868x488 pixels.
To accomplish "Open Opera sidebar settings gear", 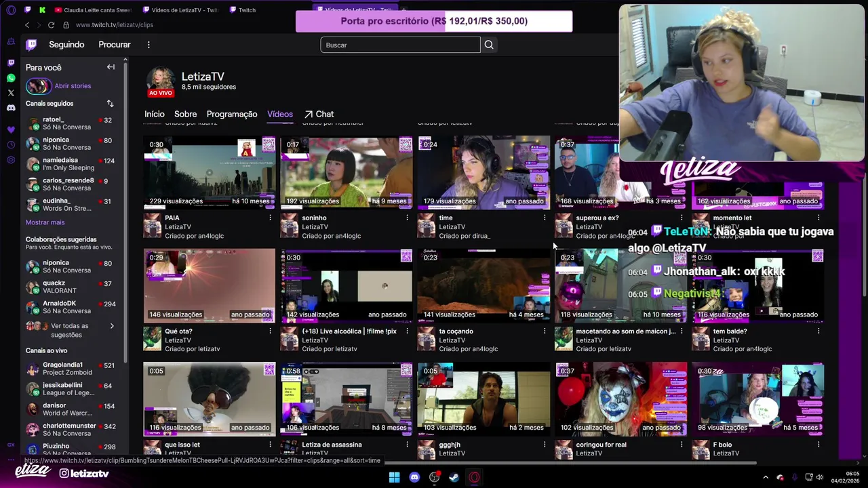I will [11, 160].
